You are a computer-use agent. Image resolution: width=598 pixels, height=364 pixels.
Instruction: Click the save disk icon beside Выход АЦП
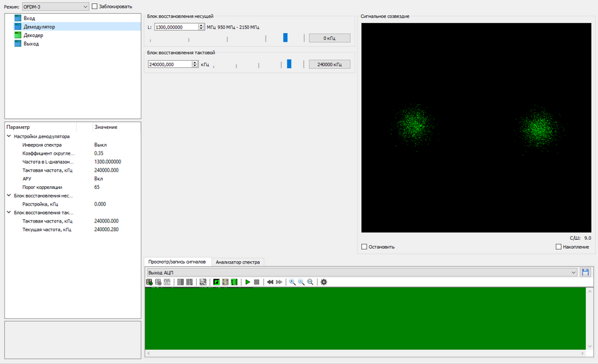coord(585,272)
